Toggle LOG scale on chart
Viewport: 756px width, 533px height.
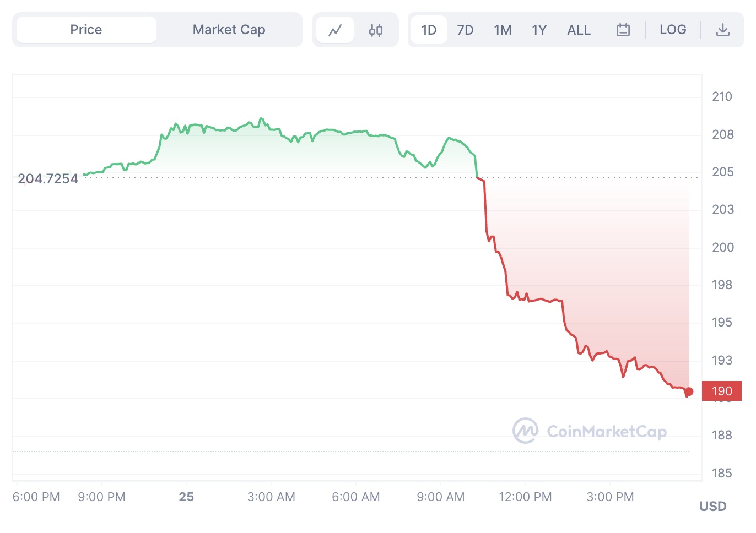coord(673,30)
